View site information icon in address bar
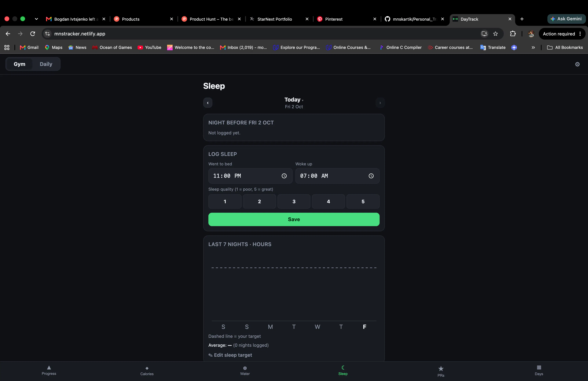The height and width of the screenshot is (381, 588). coord(47,34)
